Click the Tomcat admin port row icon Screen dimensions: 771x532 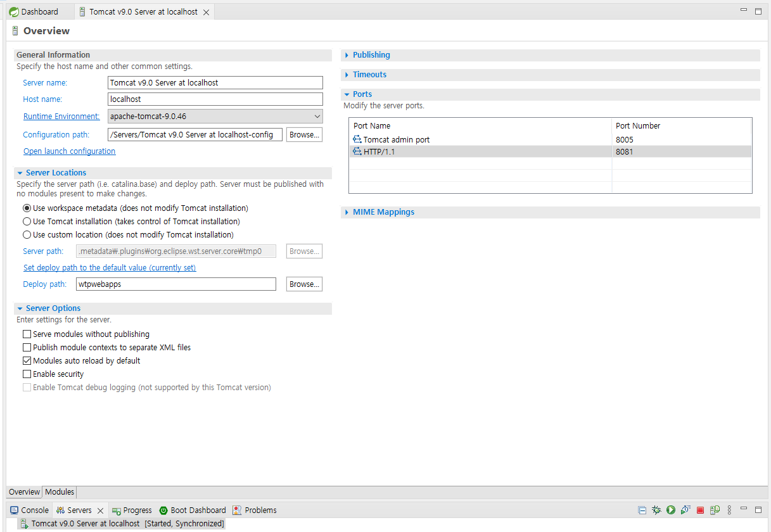pyautogui.click(x=357, y=139)
